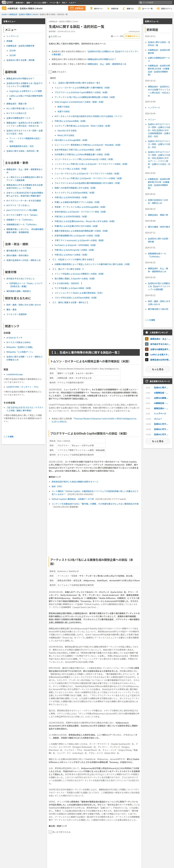Click 新規作成 with the plus icon
This screenshot has width=174, height=868.
click(113, 8)
